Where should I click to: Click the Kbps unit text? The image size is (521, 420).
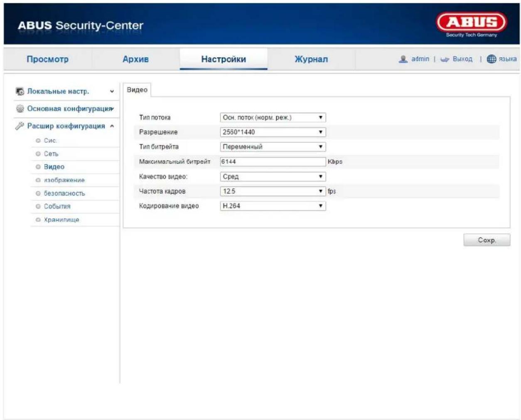click(335, 161)
